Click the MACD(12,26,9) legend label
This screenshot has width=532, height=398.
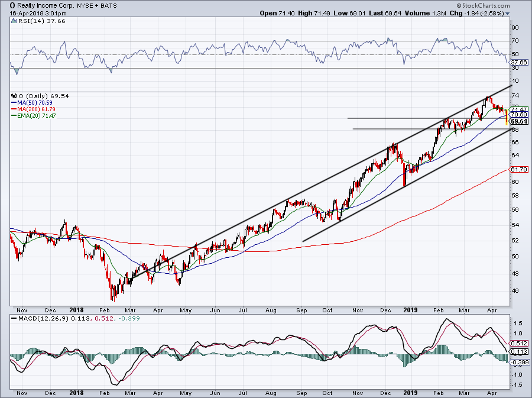point(43,319)
